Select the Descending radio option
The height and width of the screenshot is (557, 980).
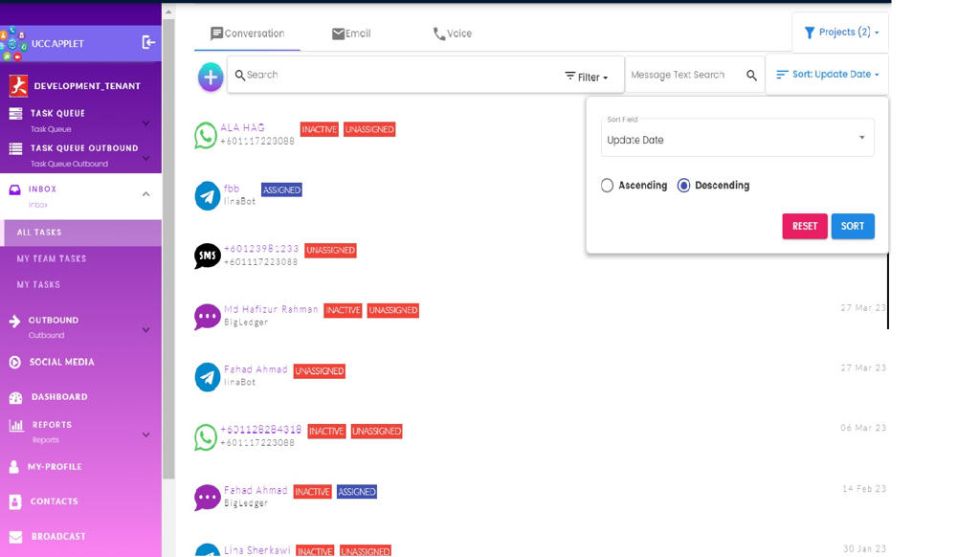683,186
